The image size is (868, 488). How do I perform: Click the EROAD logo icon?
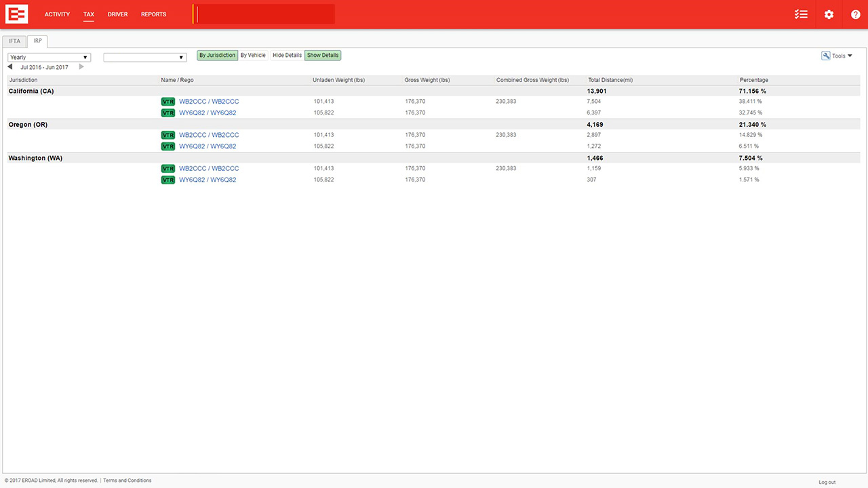point(16,14)
